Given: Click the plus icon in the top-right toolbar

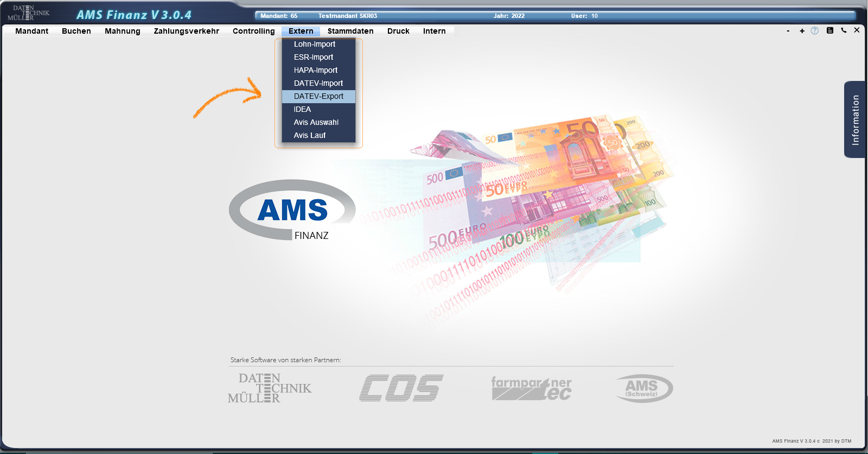Looking at the screenshot, I should pos(802,31).
